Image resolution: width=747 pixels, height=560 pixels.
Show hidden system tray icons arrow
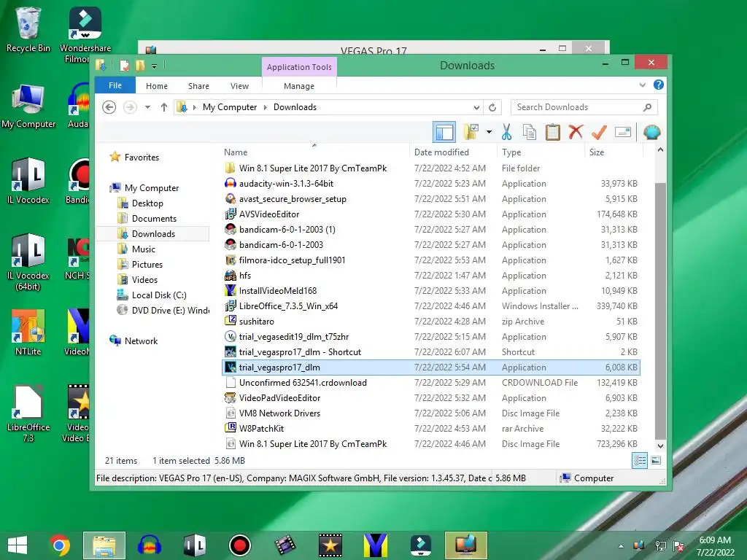[621, 546]
